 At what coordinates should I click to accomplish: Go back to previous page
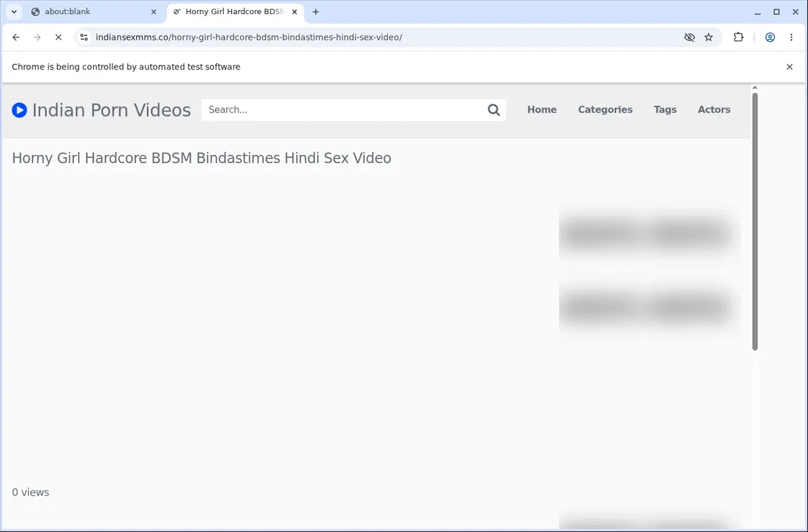coord(16,38)
